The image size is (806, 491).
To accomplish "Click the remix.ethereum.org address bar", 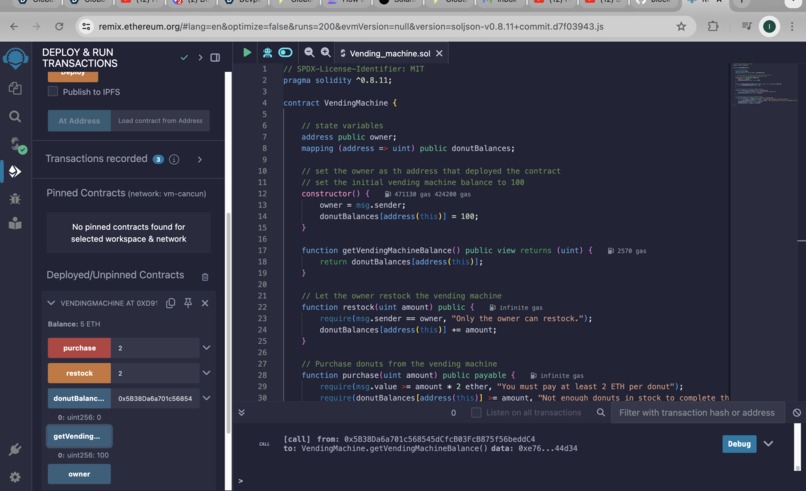I will coord(351,26).
